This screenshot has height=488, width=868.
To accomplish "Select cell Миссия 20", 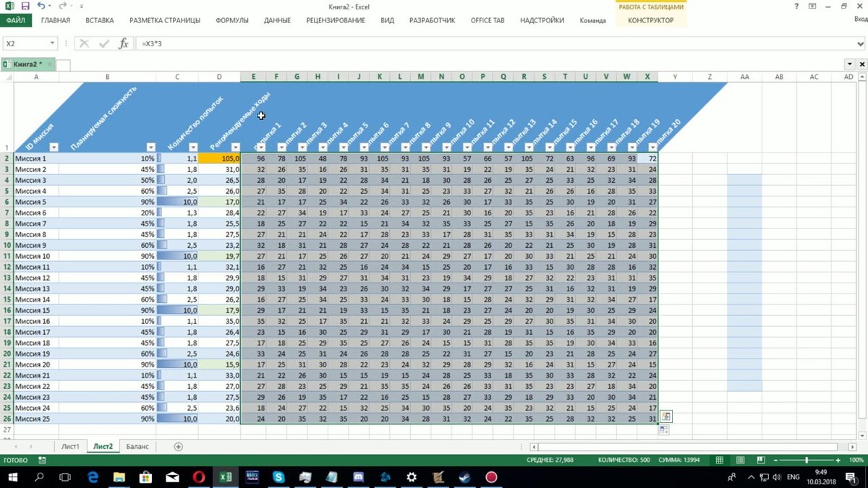I will [x=36, y=364].
